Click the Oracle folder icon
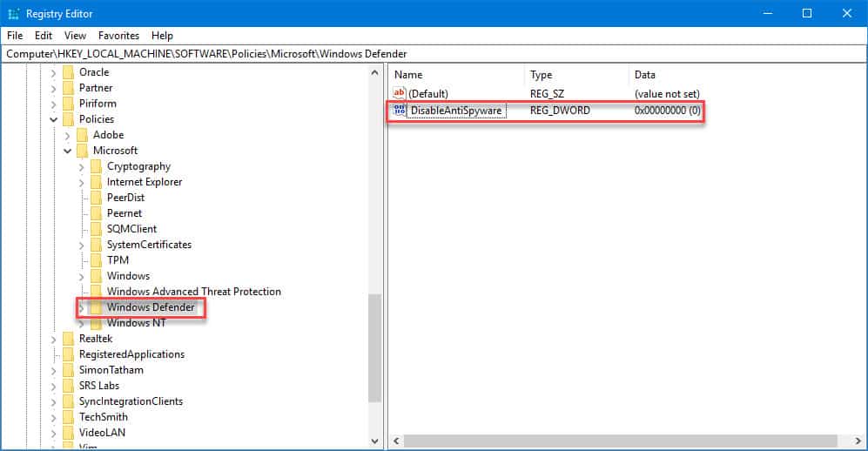Screen dimensions: 868x451 [x=69, y=72]
